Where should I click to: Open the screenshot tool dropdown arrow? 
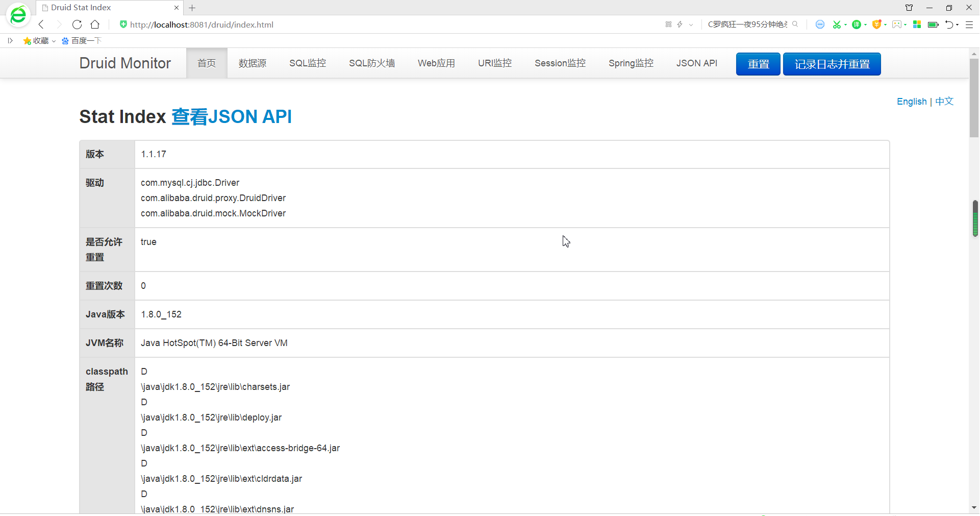click(x=845, y=25)
